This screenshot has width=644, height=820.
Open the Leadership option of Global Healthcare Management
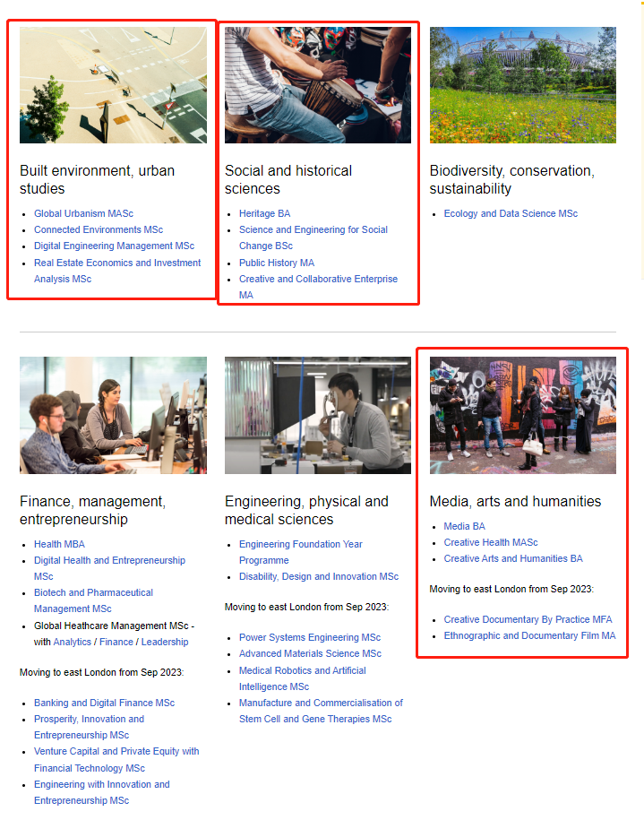click(165, 642)
